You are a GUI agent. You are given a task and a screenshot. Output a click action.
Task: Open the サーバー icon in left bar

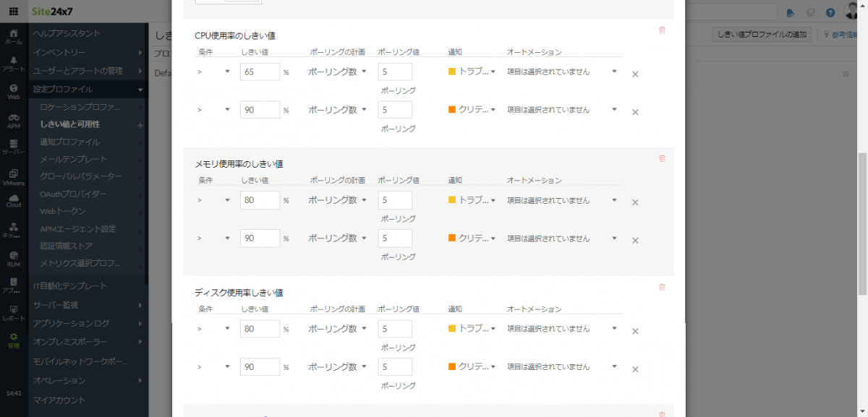click(x=14, y=147)
